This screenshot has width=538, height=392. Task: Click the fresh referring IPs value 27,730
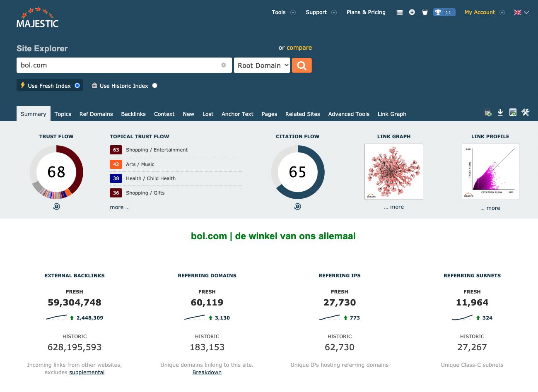pyautogui.click(x=340, y=303)
